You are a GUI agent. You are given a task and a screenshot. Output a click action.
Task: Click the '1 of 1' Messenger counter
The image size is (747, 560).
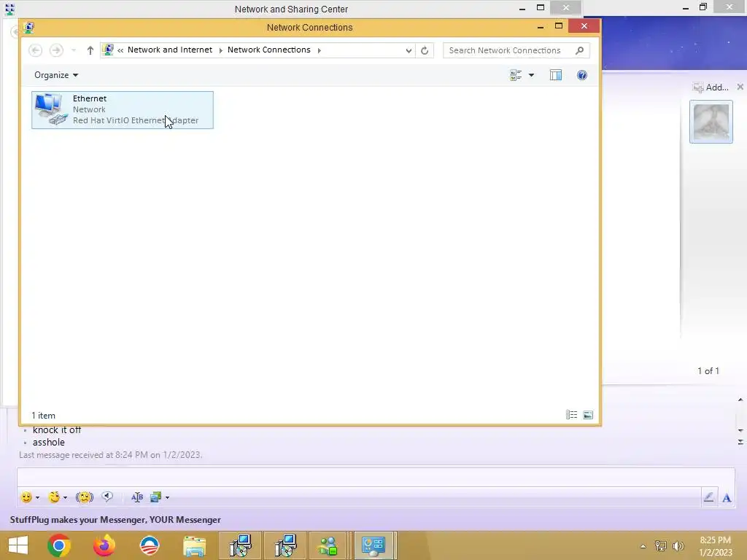click(708, 371)
